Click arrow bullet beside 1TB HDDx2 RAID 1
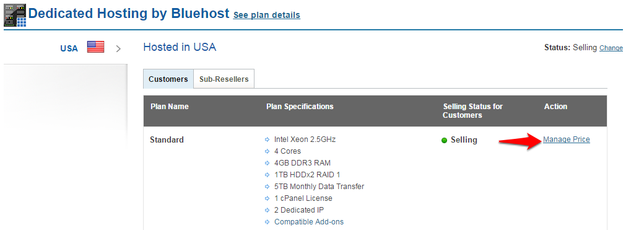This screenshot has width=644, height=230. coord(268,175)
